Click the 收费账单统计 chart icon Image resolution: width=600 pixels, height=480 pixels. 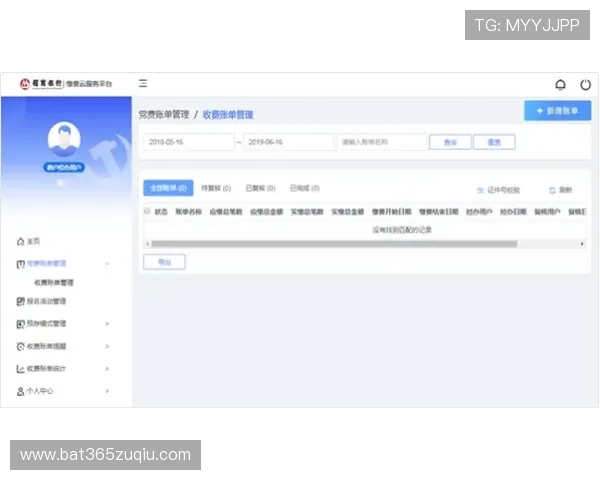point(20,369)
